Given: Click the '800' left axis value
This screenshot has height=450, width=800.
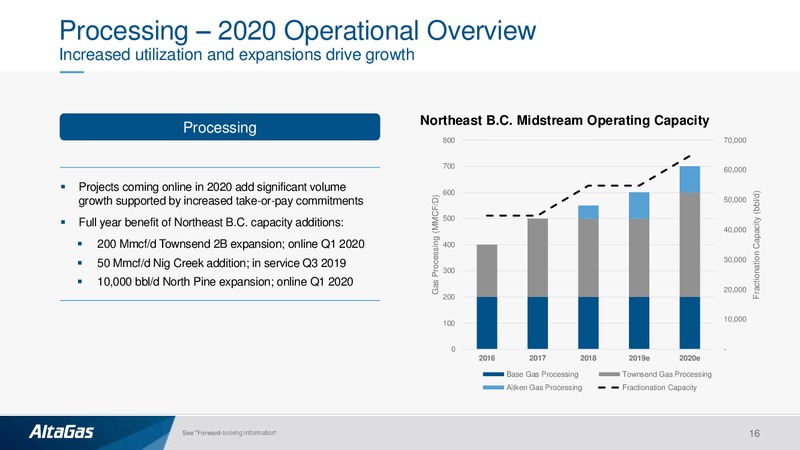Looking at the screenshot, I should (449, 140).
